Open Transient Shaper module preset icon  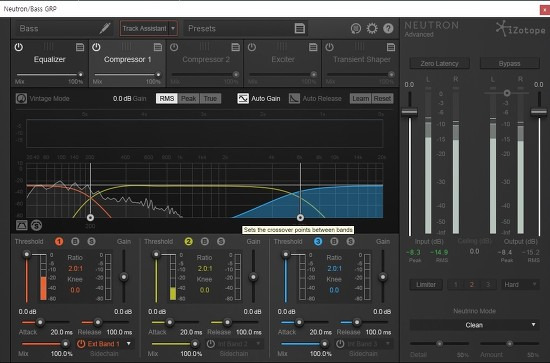[391, 47]
